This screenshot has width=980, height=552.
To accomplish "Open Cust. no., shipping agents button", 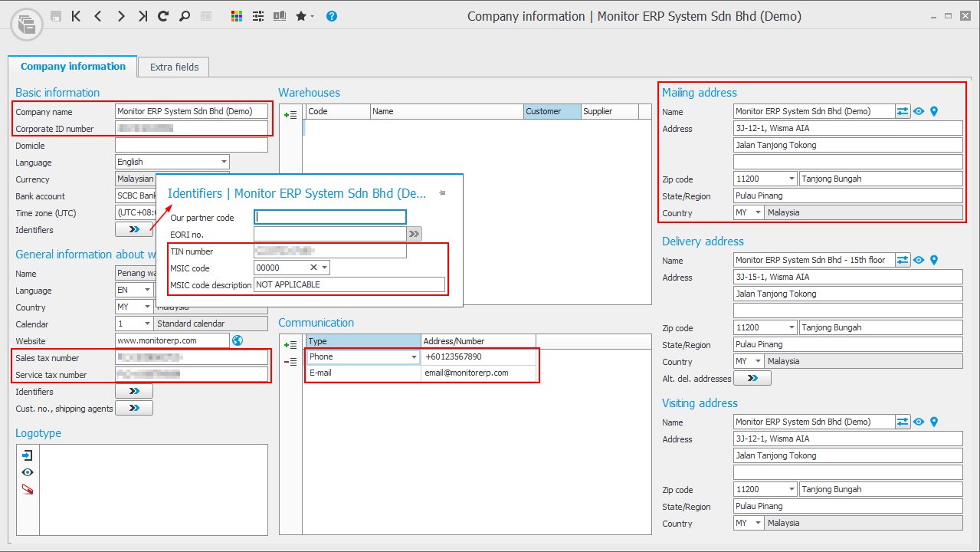I will point(134,409).
